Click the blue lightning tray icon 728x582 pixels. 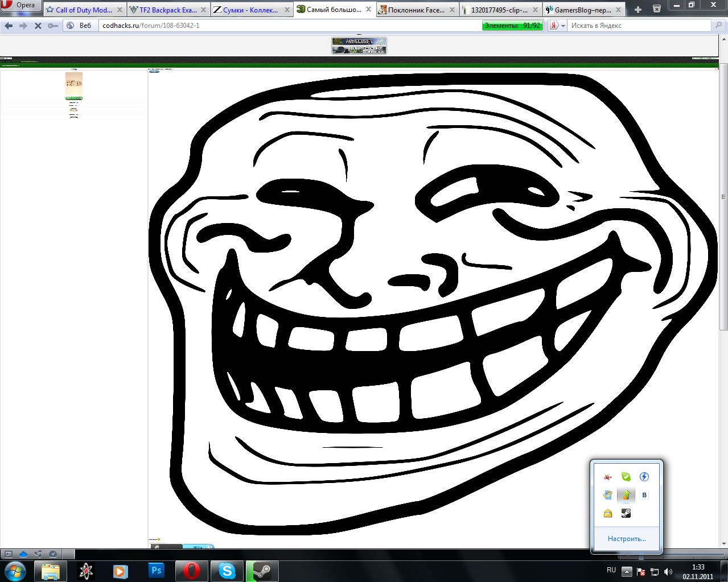[x=644, y=477]
